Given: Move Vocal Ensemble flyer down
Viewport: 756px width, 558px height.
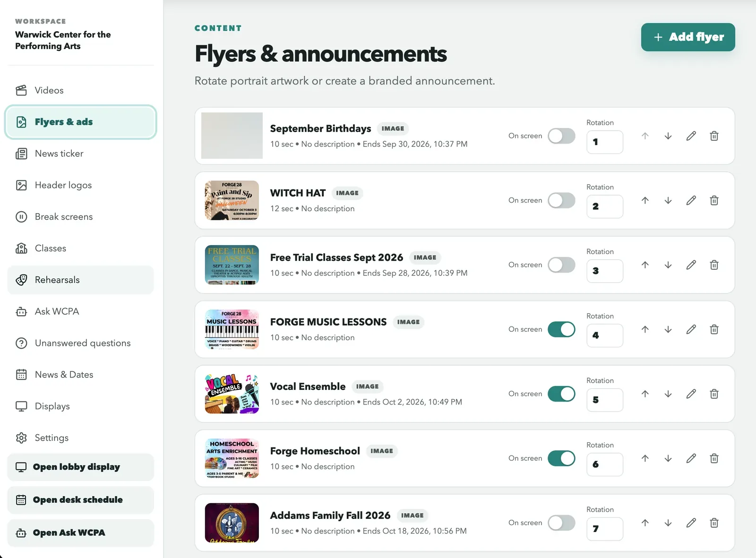Looking at the screenshot, I should pos(668,394).
